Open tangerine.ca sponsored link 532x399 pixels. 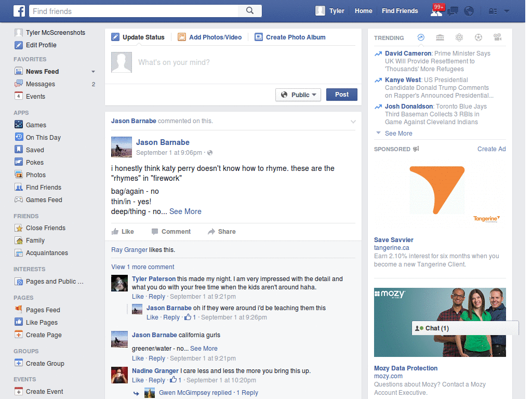tap(392, 248)
